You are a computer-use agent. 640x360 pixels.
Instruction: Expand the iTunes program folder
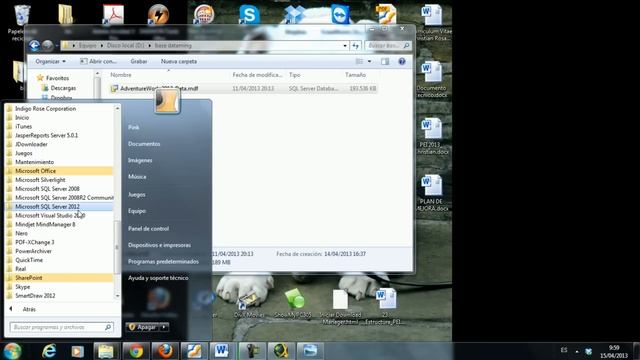coord(59,127)
